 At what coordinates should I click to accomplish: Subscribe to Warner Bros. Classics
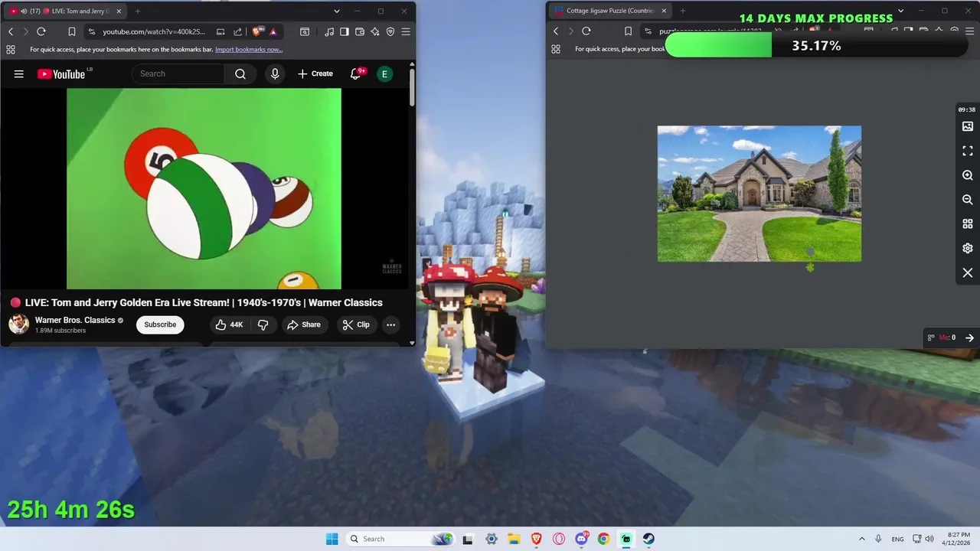tap(160, 324)
